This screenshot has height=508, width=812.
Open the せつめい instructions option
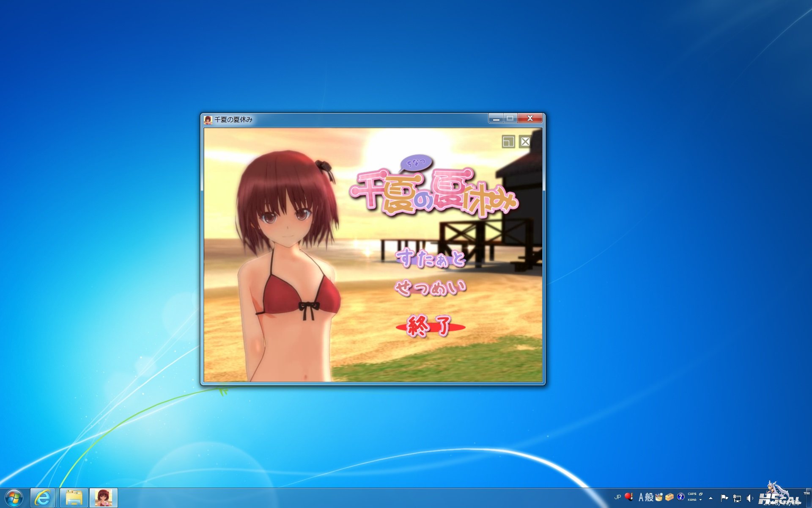tap(431, 288)
